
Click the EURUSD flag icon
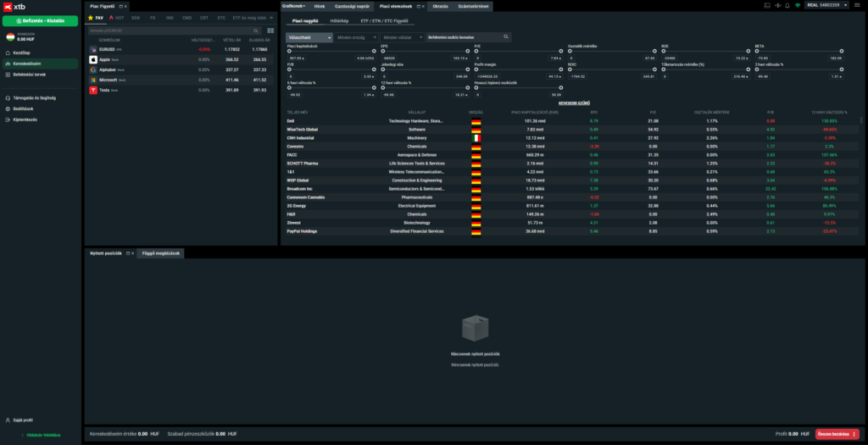click(x=93, y=49)
